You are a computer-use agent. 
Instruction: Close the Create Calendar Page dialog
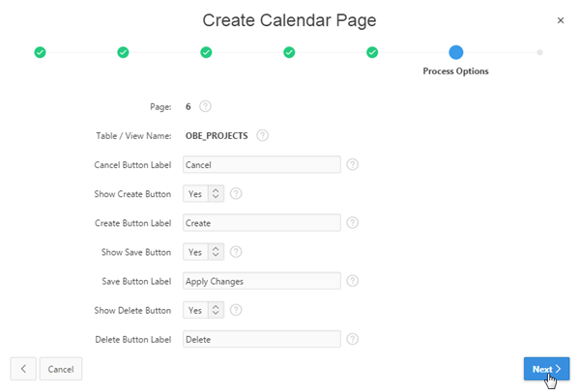[560, 20]
